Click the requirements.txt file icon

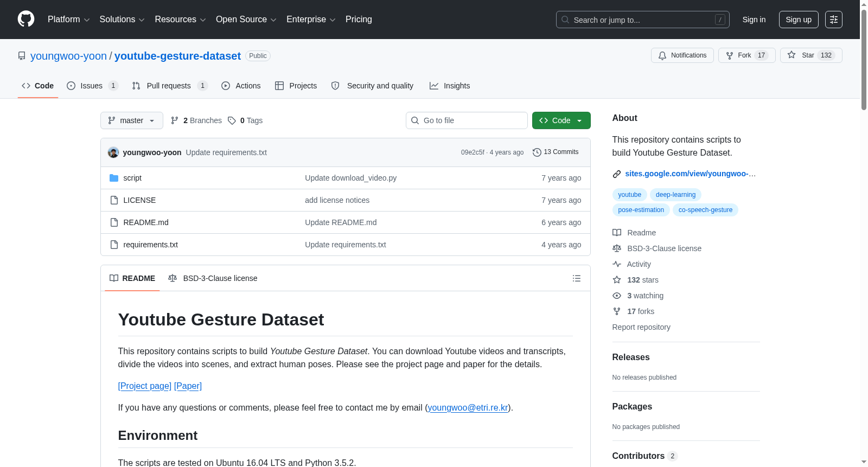tap(114, 245)
